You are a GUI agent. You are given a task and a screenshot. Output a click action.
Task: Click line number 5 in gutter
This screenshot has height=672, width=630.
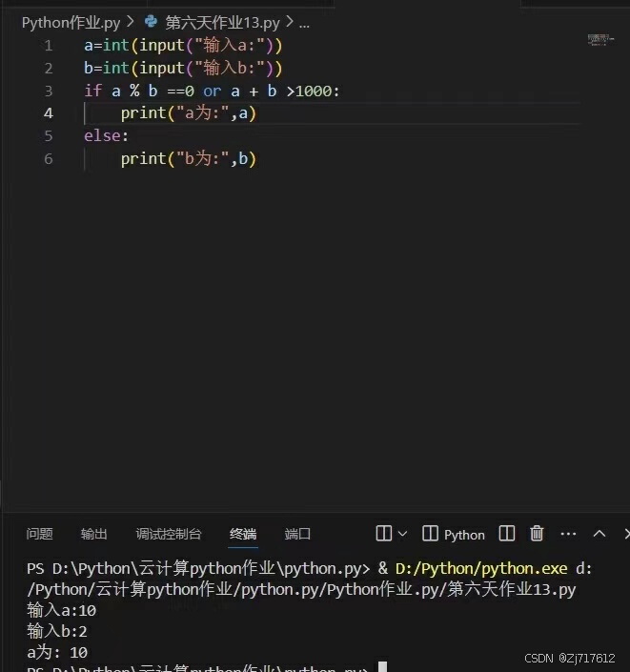coord(49,136)
